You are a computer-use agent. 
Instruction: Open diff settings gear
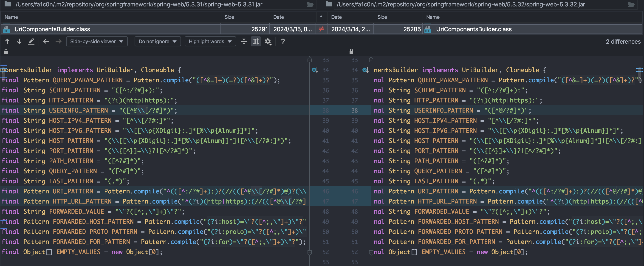point(268,42)
